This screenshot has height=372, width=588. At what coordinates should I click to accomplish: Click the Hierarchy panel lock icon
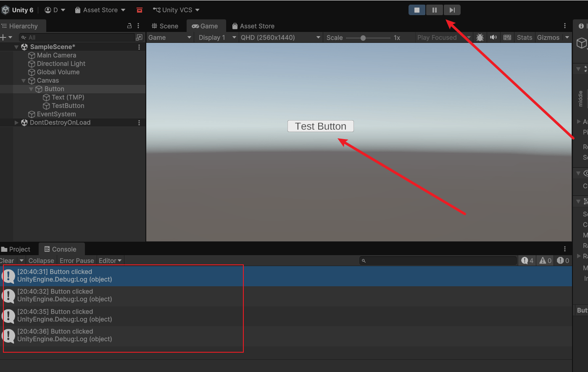pos(129,26)
